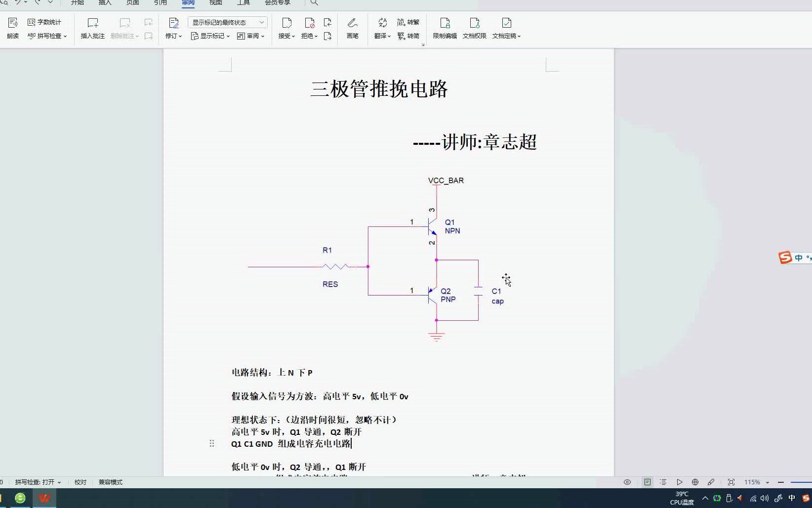Expand the Accept (接受) dropdown arrow
Image resolution: width=812 pixels, height=508 pixels.
[293, 37]
